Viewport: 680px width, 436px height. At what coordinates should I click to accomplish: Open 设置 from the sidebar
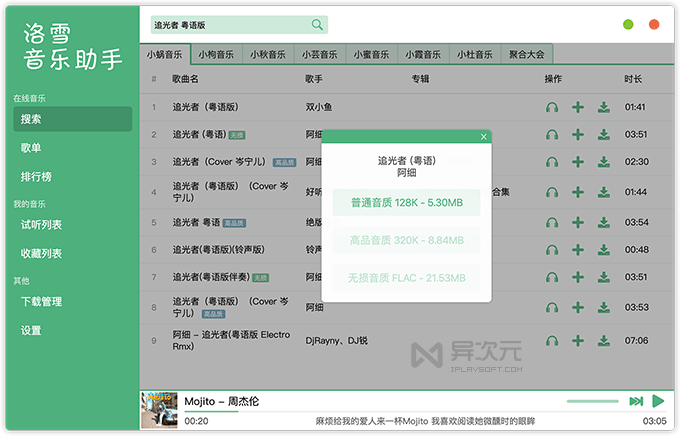31,330
